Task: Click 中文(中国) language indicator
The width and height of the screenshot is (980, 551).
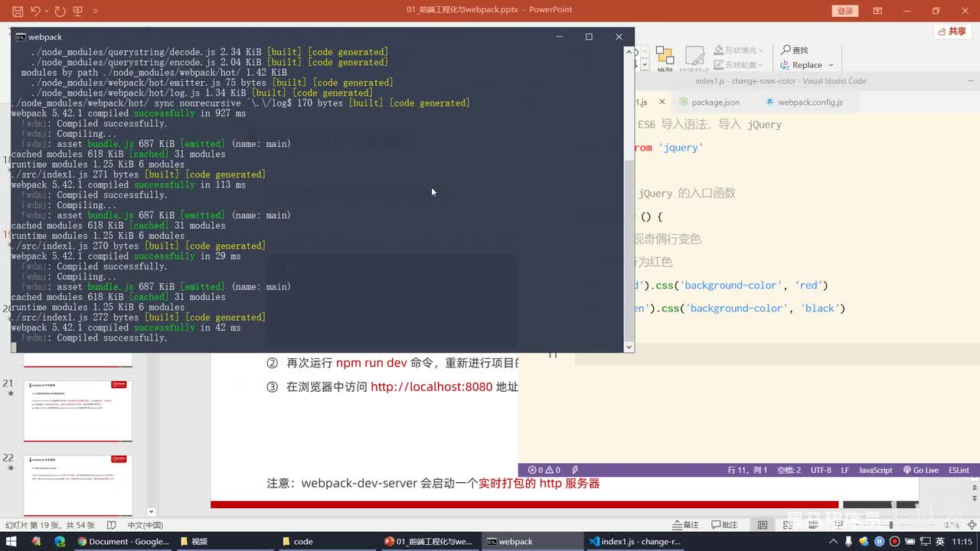Action: [145, 525]
